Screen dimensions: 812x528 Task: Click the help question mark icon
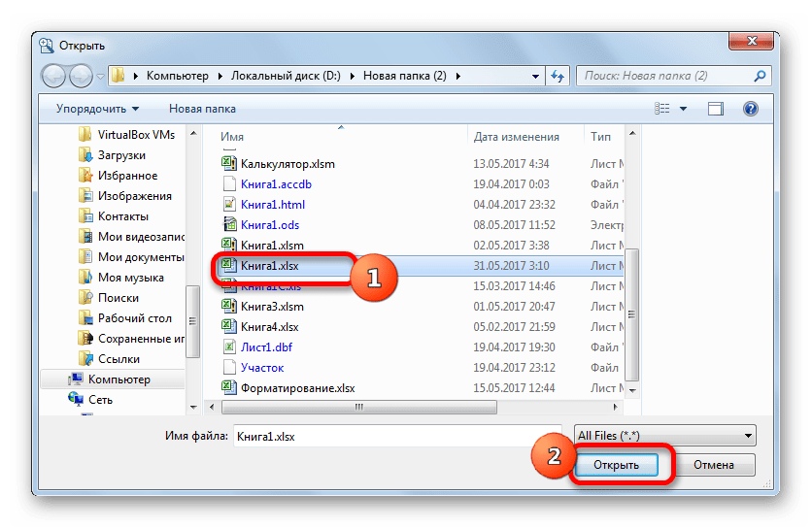tap(750, 109)
